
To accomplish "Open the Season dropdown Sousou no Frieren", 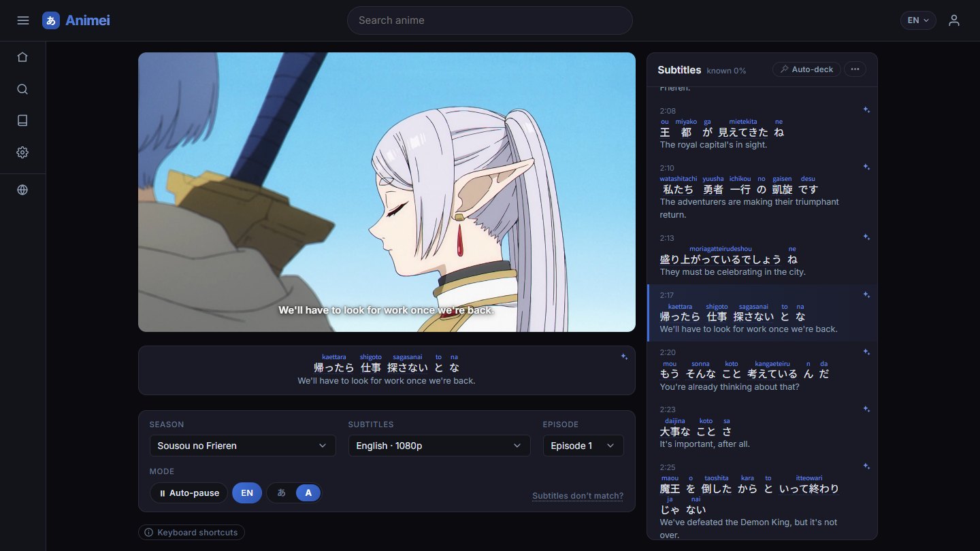I will click(x=242, y=446).
